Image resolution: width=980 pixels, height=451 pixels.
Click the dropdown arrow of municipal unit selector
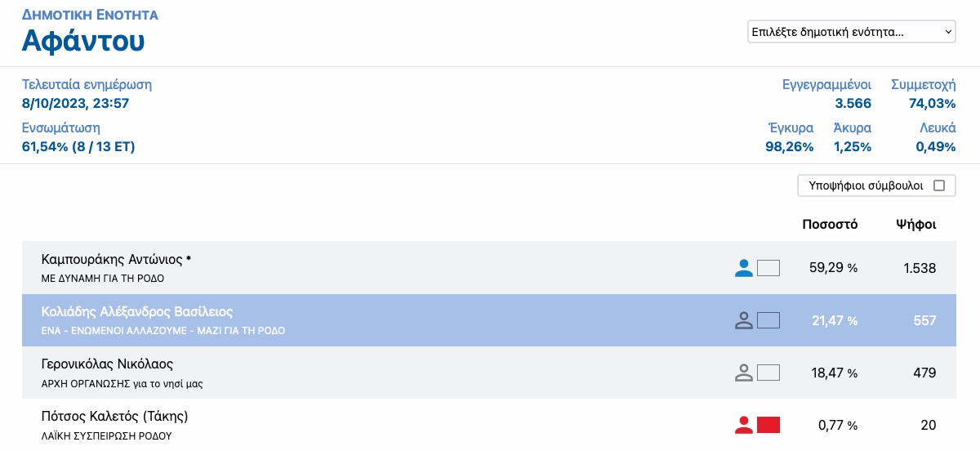click(x=948, y=32)
